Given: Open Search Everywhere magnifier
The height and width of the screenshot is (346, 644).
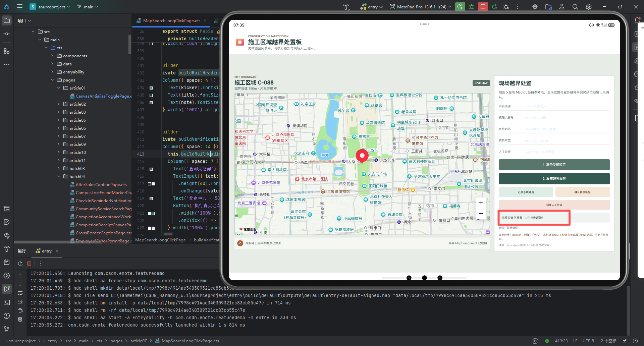Looking at the screenshot, I should click(575, 7).
